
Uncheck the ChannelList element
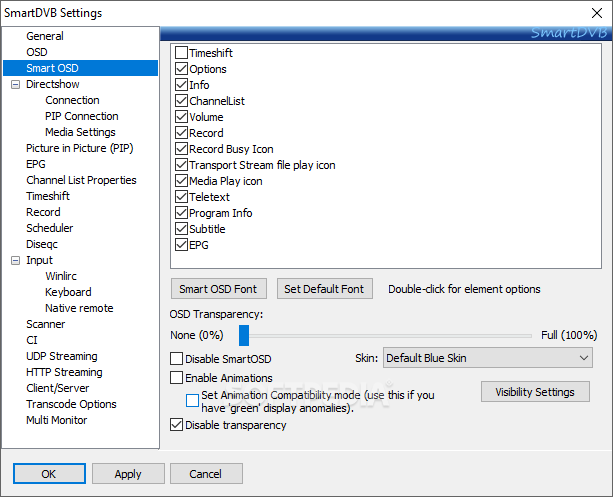[x=181, y=100]
